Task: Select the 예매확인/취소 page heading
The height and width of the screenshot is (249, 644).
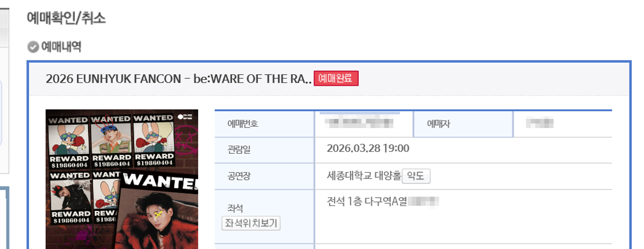Action: pyautogui.click(x=66, y=19)
